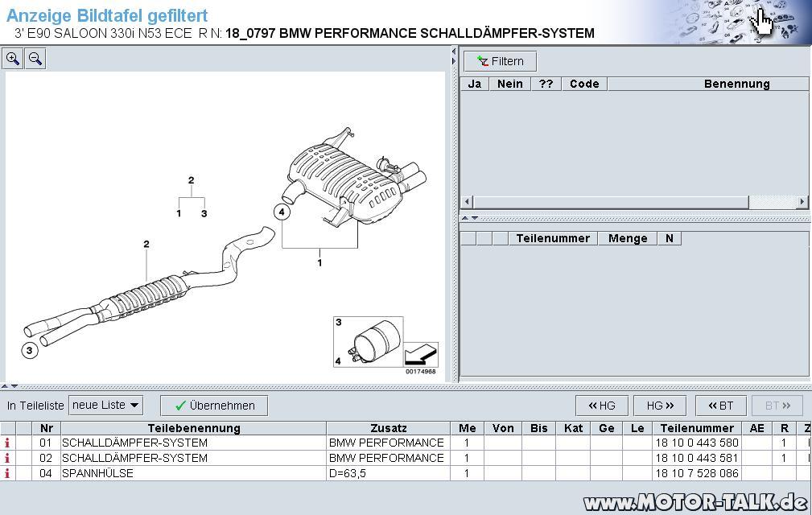Open info for row 02 Schalldämpfer-System
812x515 pixels.
7,458
